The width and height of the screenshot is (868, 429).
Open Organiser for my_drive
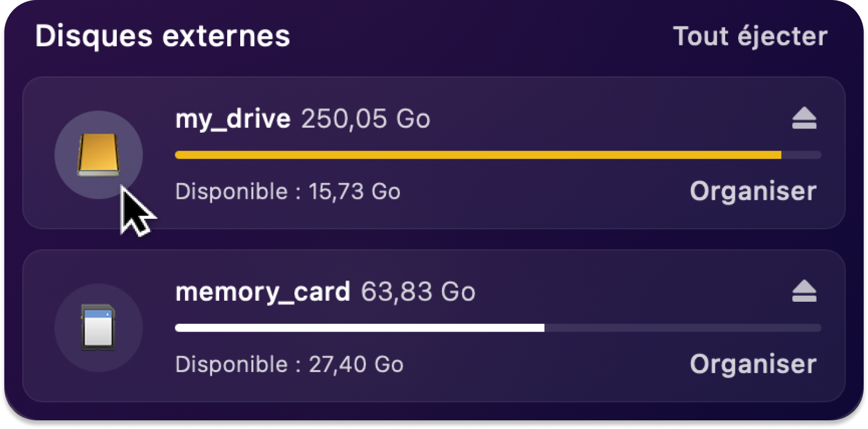click(753, 191)
